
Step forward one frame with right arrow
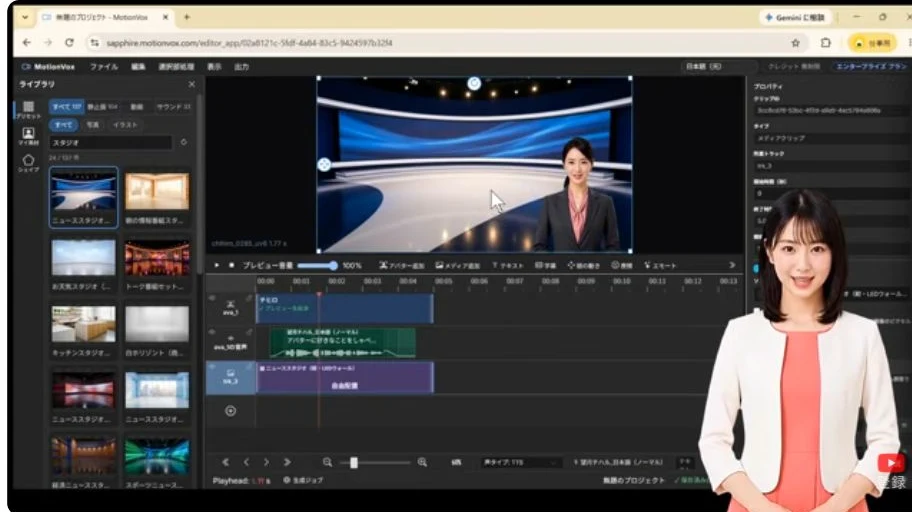coord(266,462)
